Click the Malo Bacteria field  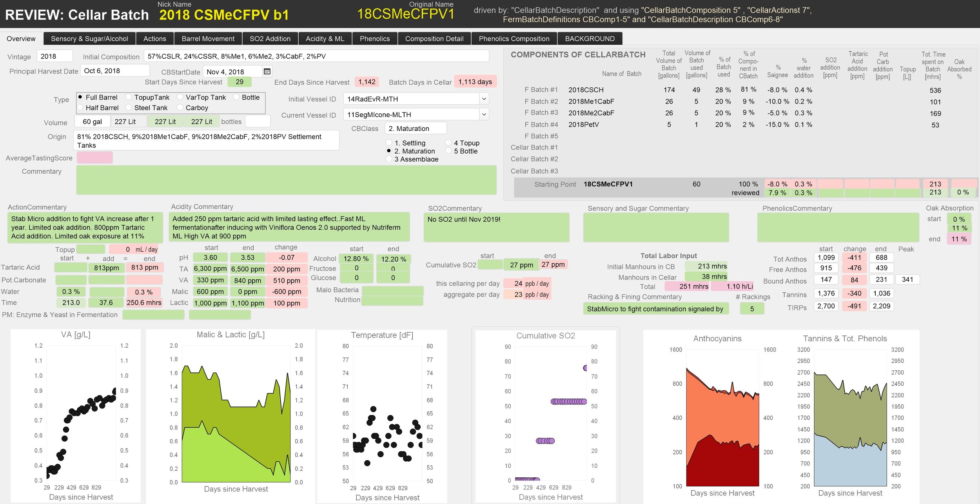pos(392,290)
